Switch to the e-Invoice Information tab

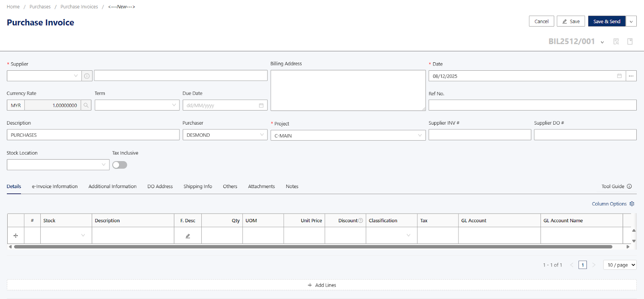pyautogui.click(x=55, y=186)
